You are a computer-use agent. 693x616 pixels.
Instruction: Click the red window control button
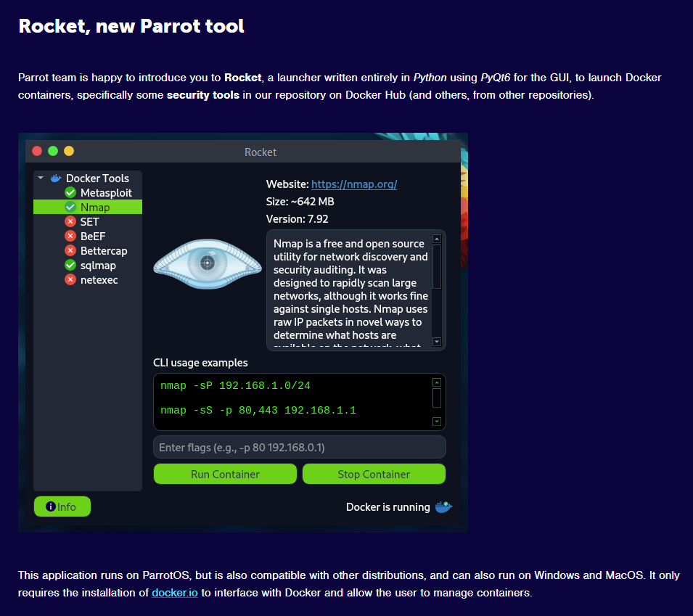coord(37,151)
